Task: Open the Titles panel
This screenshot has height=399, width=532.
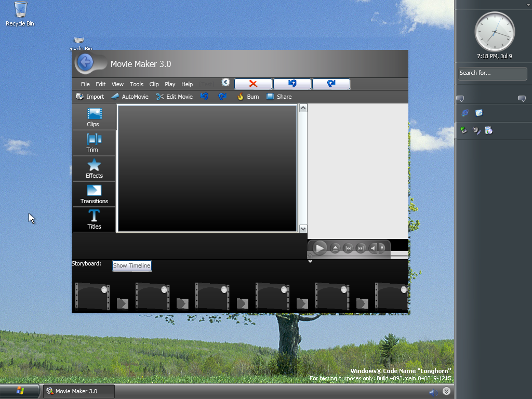Action: [x=94, y=220]
